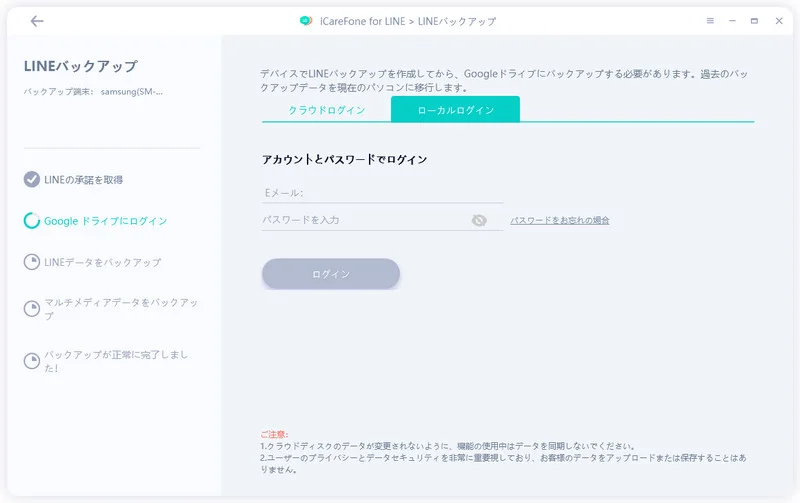800x503 pixels.
Task: Minimize the iCareFone window
Action: 732,21
